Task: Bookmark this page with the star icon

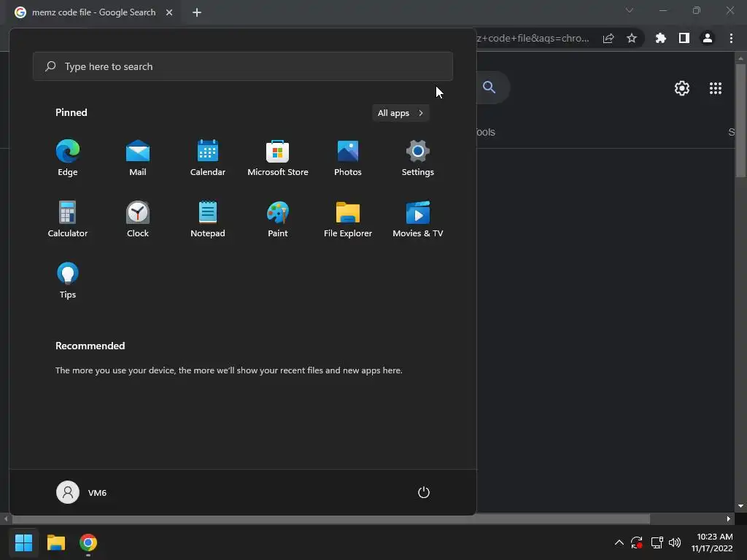Action: click(x=632, y=38)
